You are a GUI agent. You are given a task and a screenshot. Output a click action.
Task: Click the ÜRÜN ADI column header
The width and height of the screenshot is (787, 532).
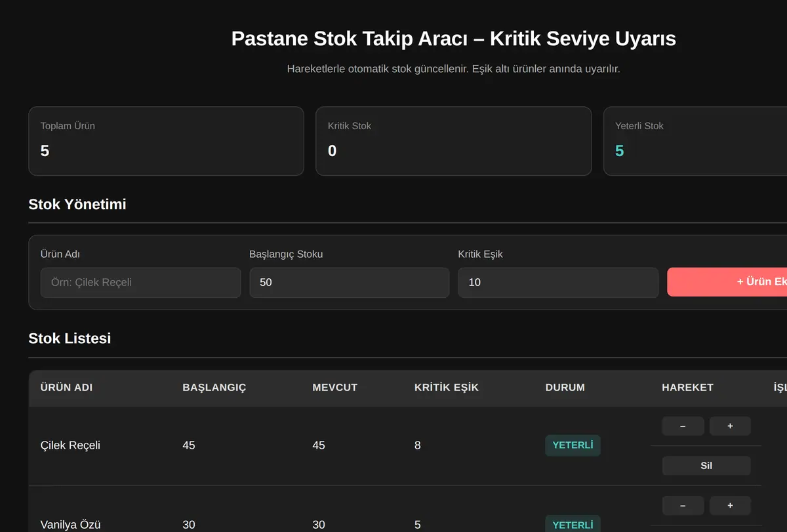pos(66,388)
